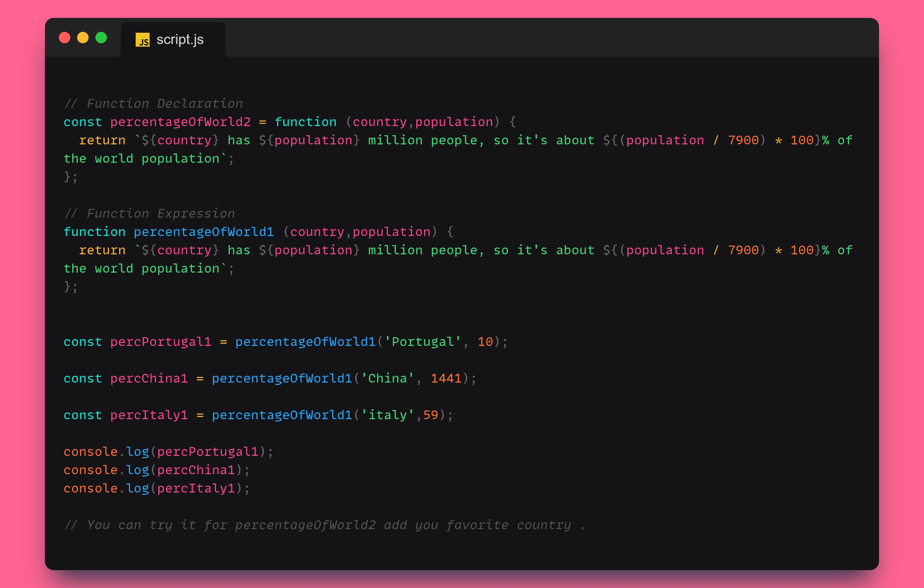This screenshot has height=588, width=924.
Task: Click the console.log(percItaly1) statement
Action: tap(157, 488)
